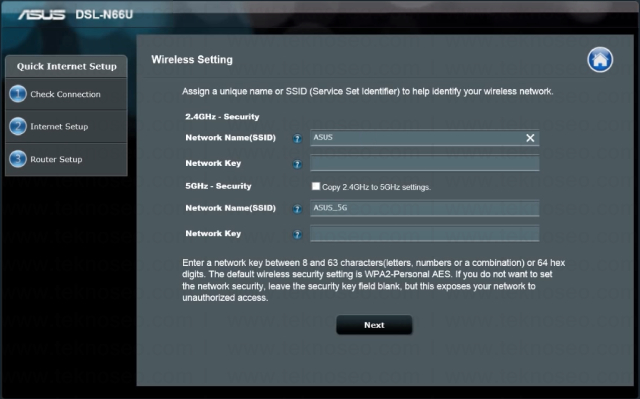Select step 1 number circle icon
Image resolution: width=640 pixels, height=399 pixels.
coord(18,94)
